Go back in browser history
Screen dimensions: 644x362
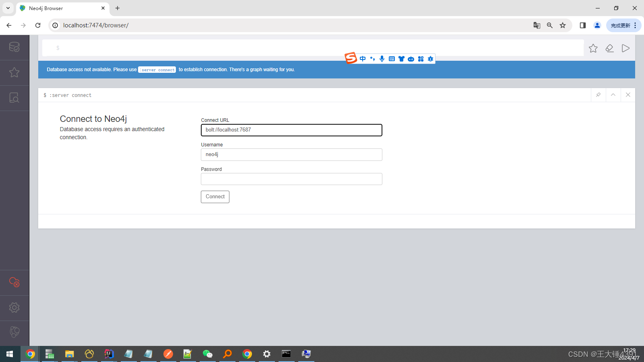coord(9,25)
